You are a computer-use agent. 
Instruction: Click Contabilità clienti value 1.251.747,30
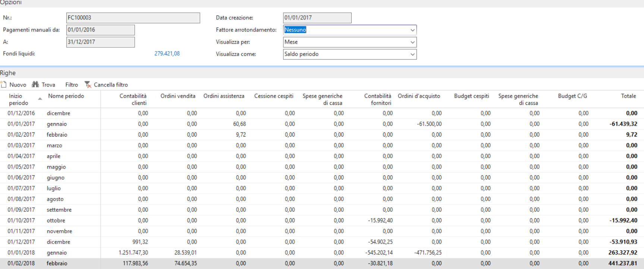[133, 253]
